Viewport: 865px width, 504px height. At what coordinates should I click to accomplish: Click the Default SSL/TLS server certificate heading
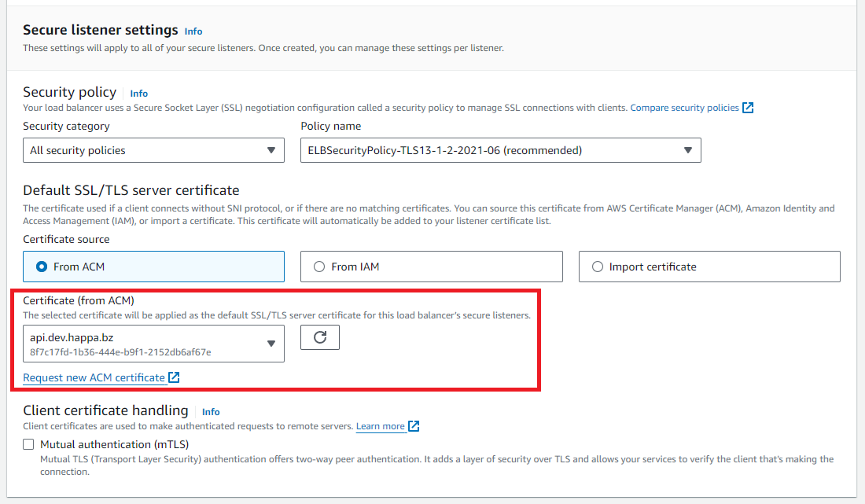(x=131, y=190)
